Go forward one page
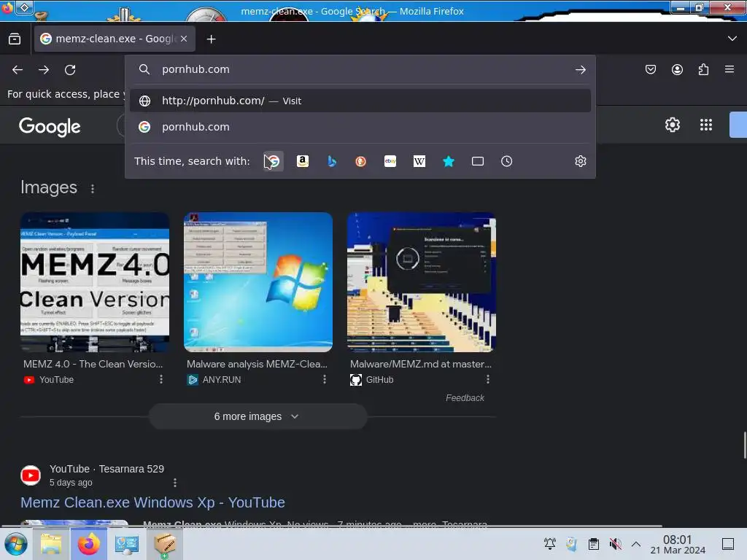 (x=44, y=70)
